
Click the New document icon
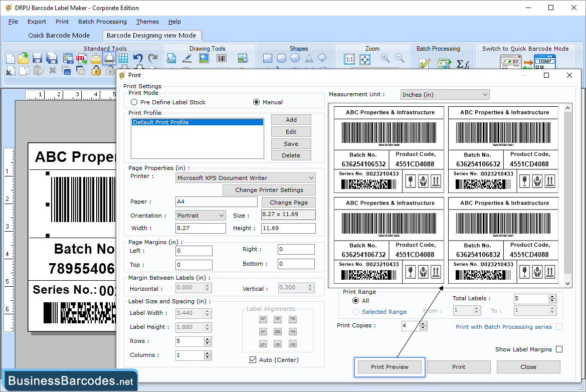[11, 59]
